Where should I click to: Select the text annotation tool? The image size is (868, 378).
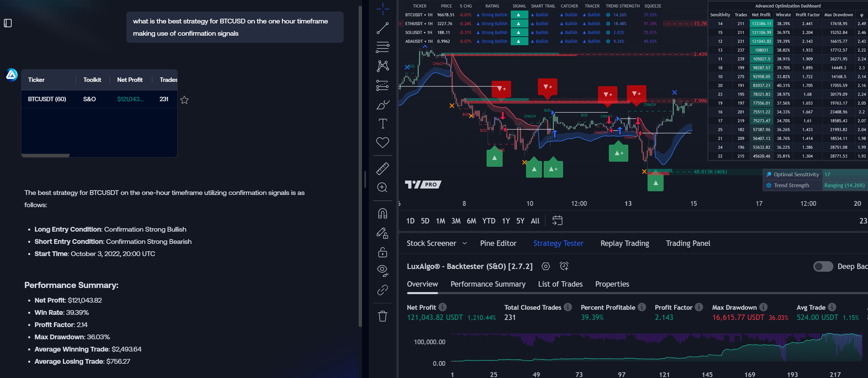[383, 124]
